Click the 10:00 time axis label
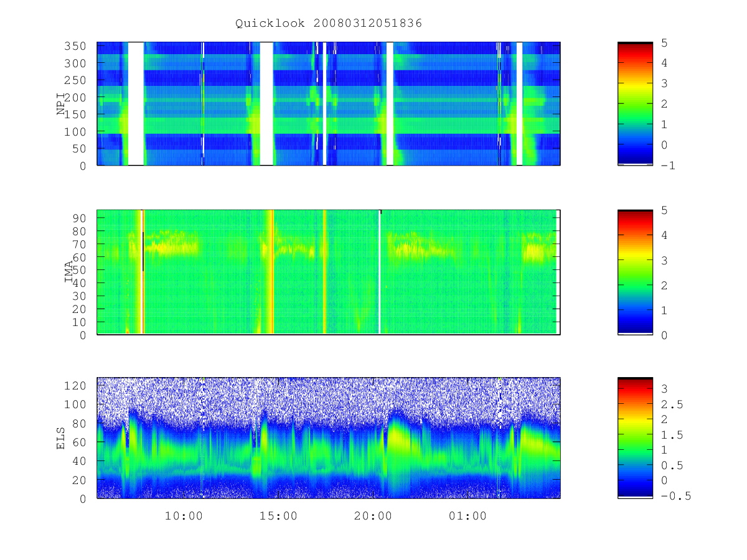The image size is (747, 560). coord(184,516)
